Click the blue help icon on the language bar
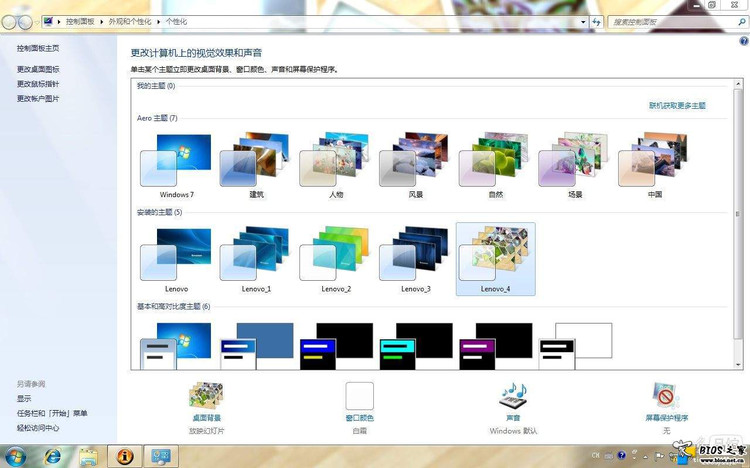The width and height of the screenshot is (750, 468). 621,456
